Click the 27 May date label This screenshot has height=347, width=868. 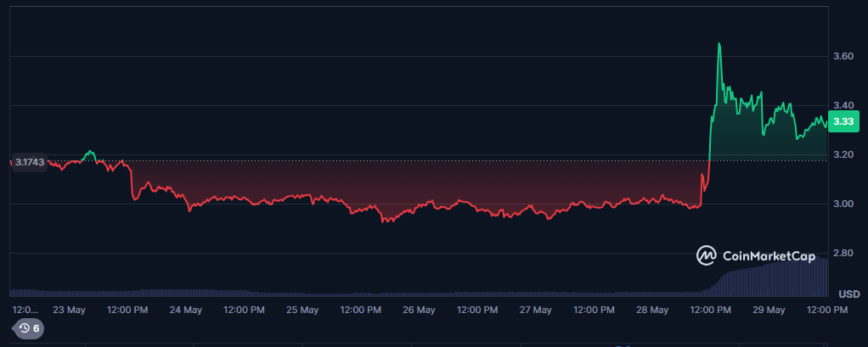535,311
